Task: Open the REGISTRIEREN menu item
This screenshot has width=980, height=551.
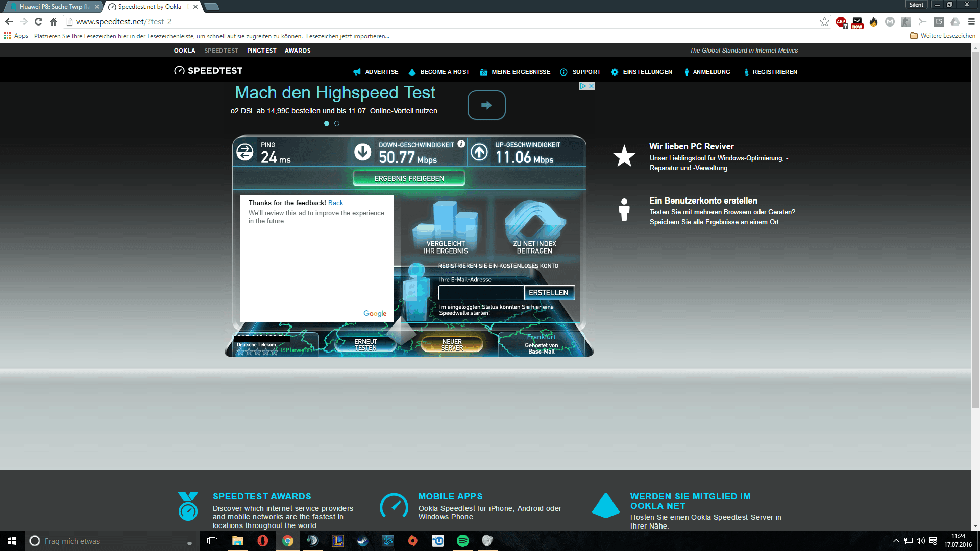Action: coord(770,72)
